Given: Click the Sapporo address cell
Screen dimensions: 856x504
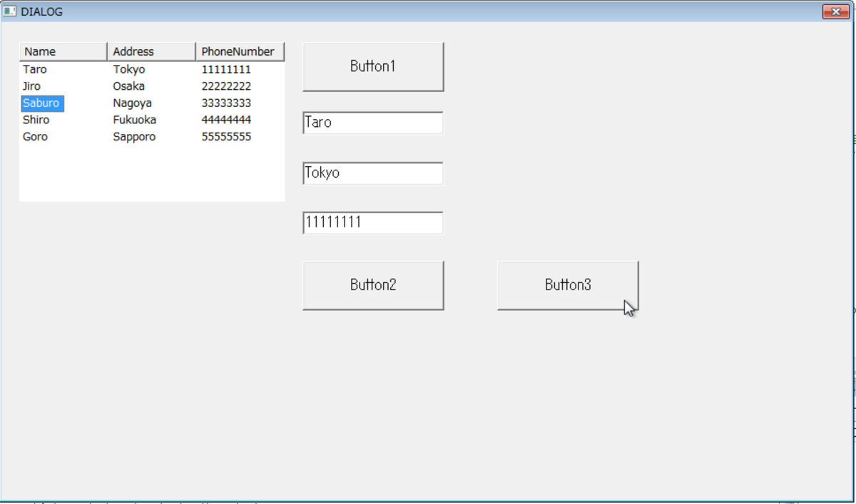Looking at the screenshot, I should (134, 137).
